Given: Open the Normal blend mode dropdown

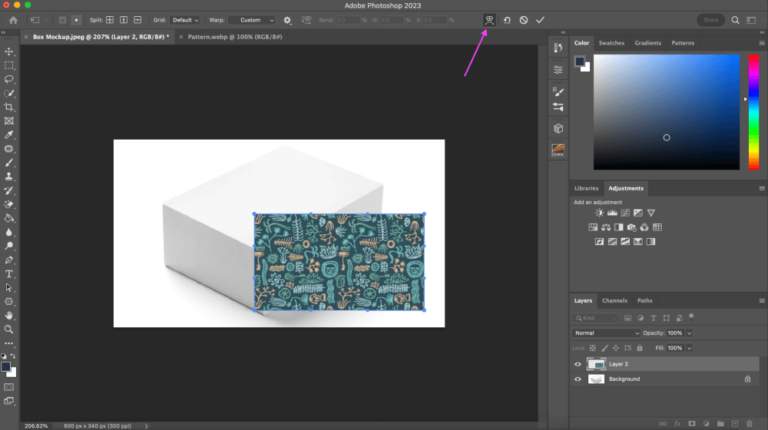Looking at the screenshot, I should point(606,333).
